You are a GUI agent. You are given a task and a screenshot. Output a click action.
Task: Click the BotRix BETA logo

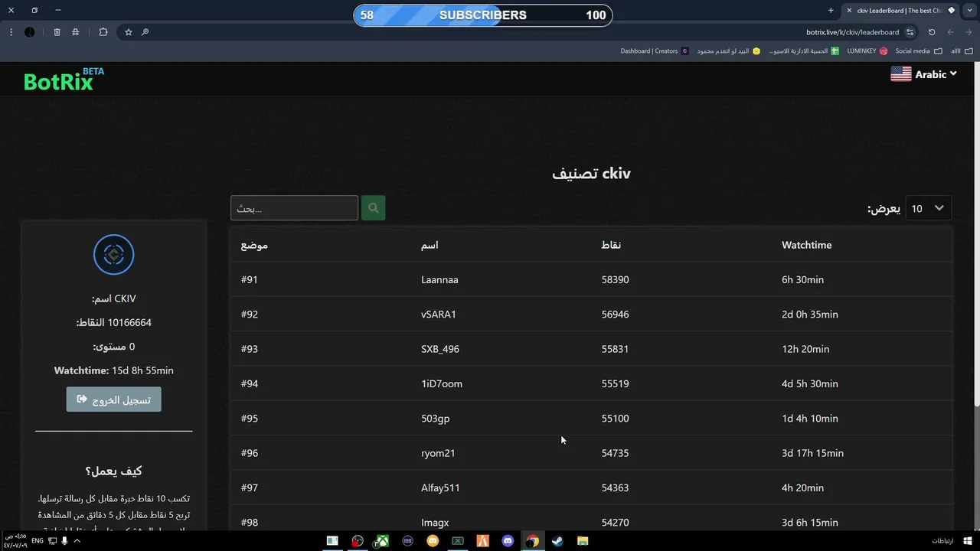pyautogui.click(x=64, y=79)
